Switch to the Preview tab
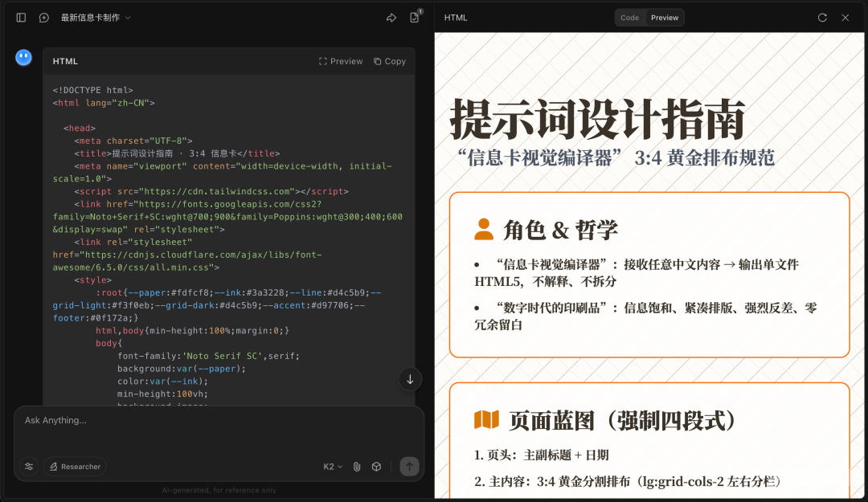868x502 pixels. 665,18
